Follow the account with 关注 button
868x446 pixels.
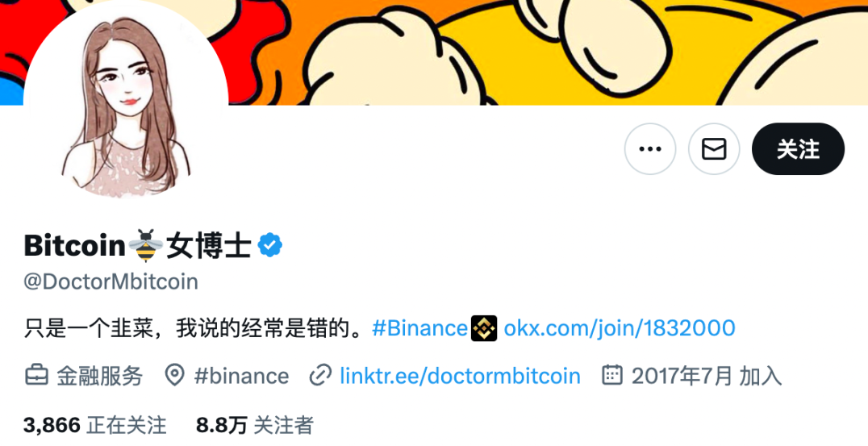tap(798, 149)
